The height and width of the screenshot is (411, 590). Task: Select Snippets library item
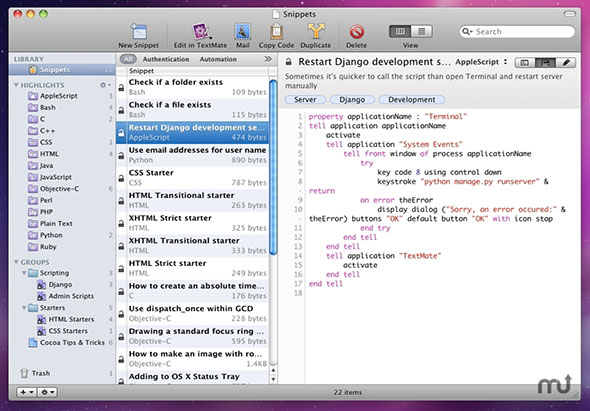[x=62, y=70]
